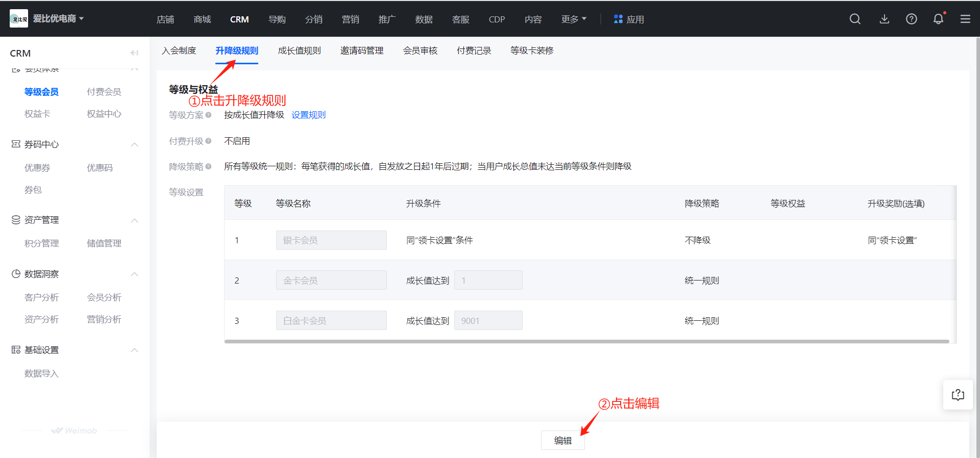Switch to 成长值规则 tab
Screen dimensions: 980x458
click(300, 50)
